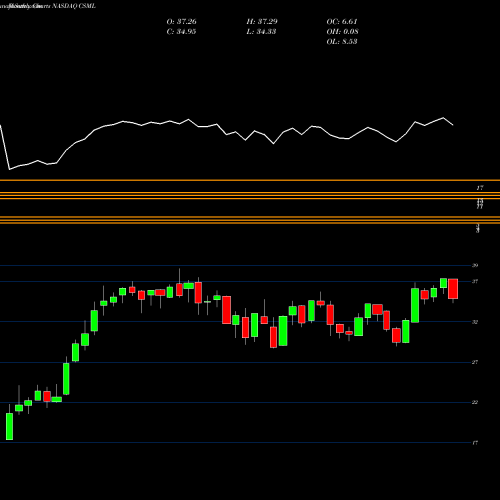Click the low value 'L: 34.33'
This screenshot has height=500, width=500.
[261, 31]
